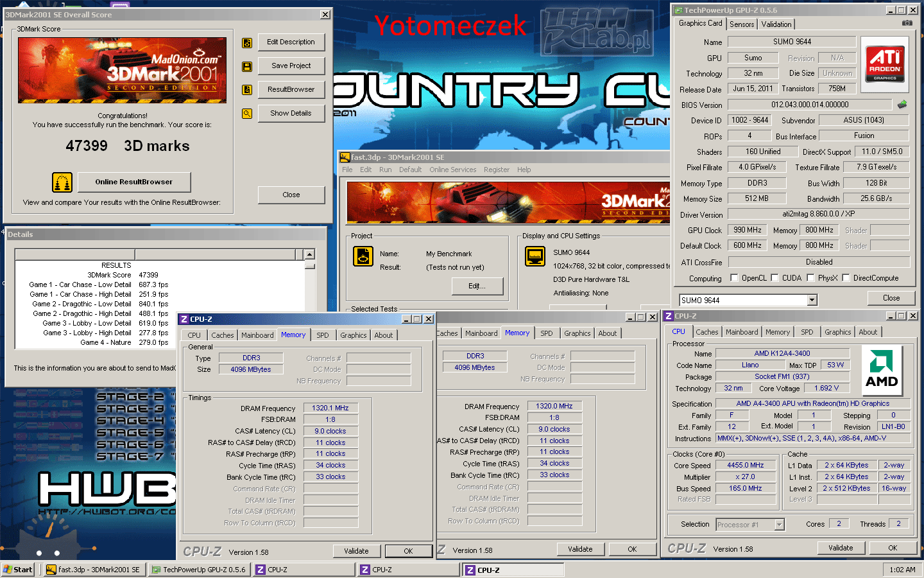
Task: Open the Processor #1 selection dropdown
Action: coord(779,525)
